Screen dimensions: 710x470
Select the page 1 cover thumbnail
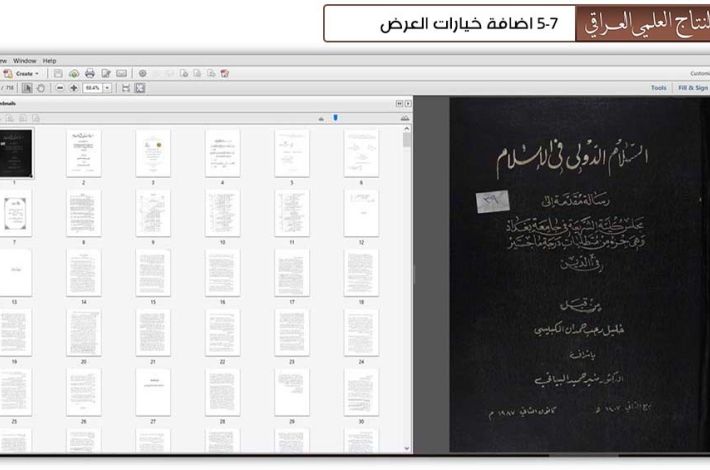coord(16,153)
